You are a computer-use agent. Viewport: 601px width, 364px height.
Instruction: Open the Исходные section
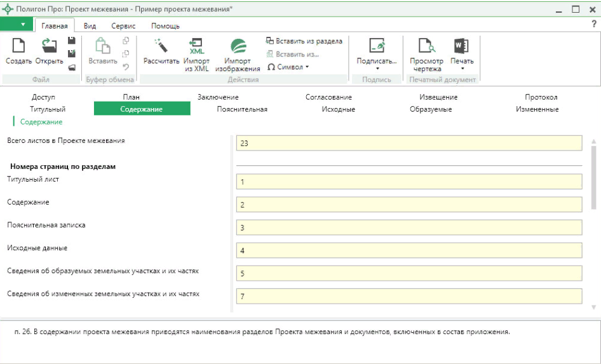[338, 109]
